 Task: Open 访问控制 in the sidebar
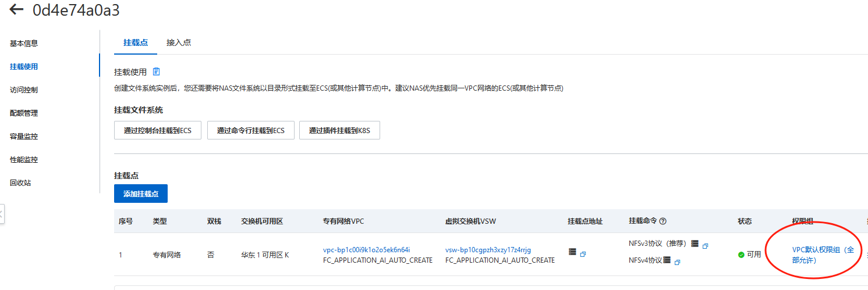24,90
